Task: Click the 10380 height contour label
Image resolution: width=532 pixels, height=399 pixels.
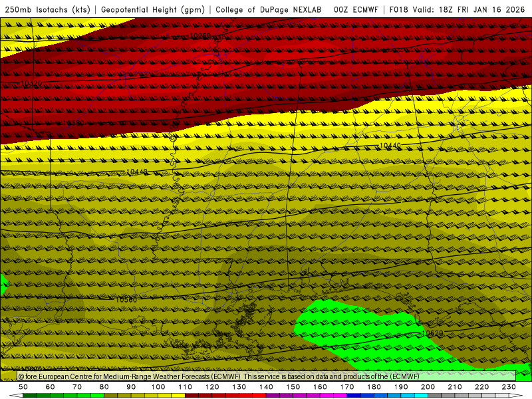Action: click(x=74, y=123)
